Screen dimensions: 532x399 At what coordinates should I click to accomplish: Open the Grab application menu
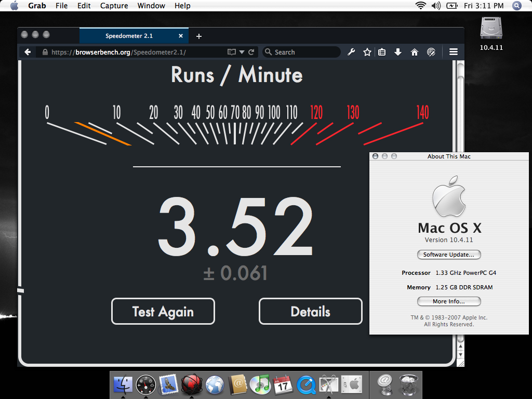(x=37, y=5)
